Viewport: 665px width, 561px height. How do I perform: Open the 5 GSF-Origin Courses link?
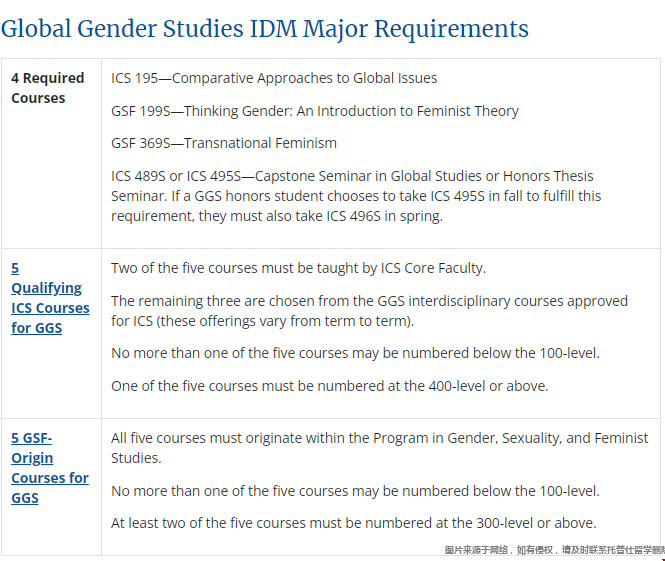pyautogui.click(x=50, y=468)
